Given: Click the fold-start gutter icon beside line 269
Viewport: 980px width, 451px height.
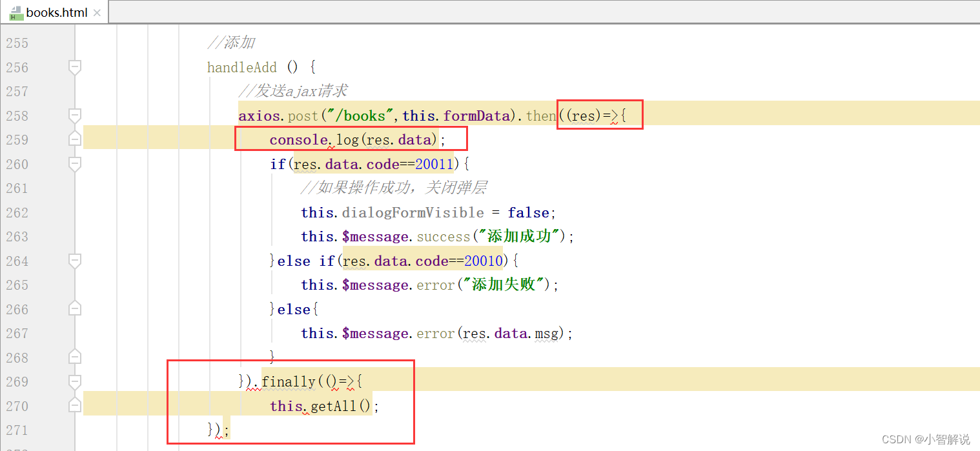Looking at the screenshot, I should point(74,381).
